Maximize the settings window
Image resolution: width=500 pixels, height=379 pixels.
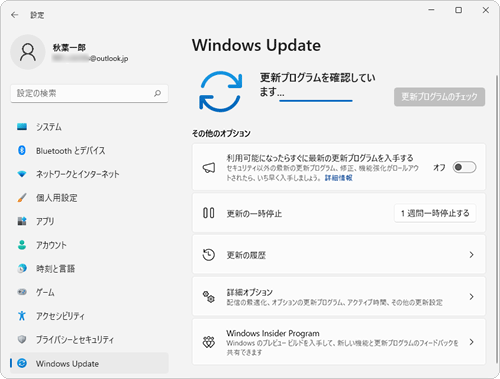click(459, 10)
